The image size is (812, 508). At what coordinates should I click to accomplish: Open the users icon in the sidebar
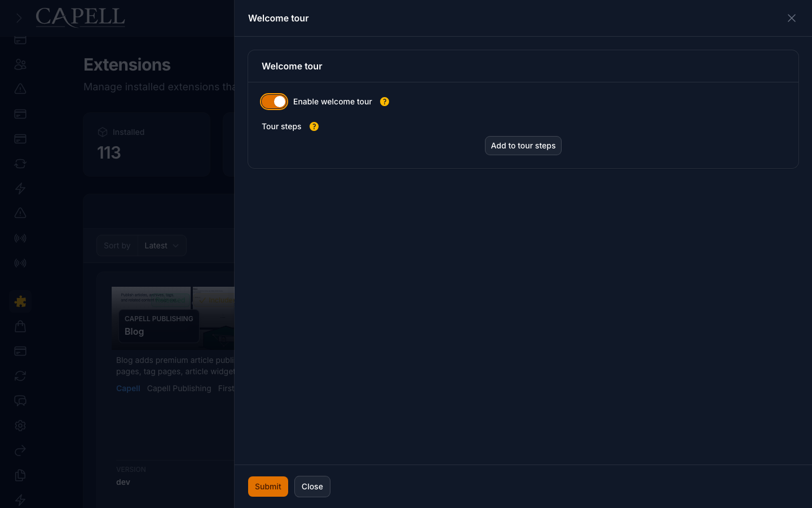coord(20,64)
